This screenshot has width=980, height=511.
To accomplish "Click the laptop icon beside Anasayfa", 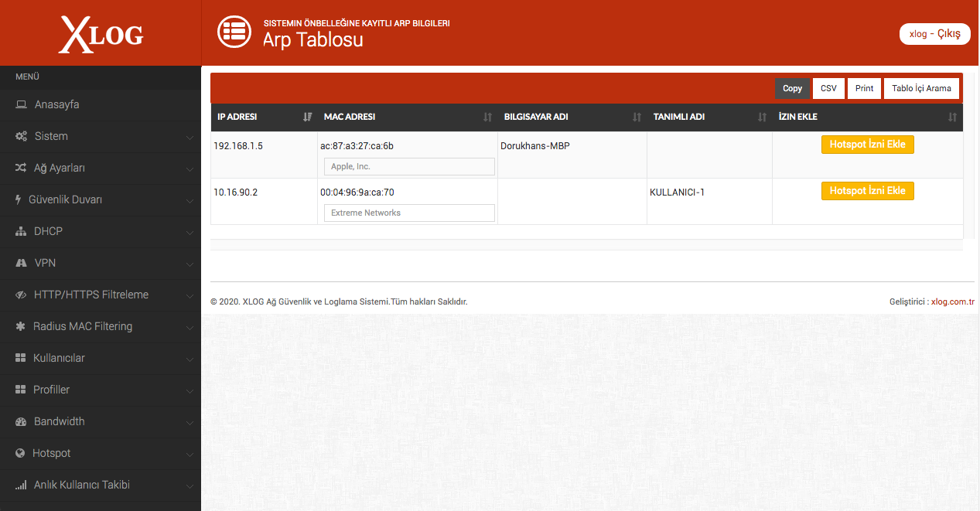I will 21,104.
